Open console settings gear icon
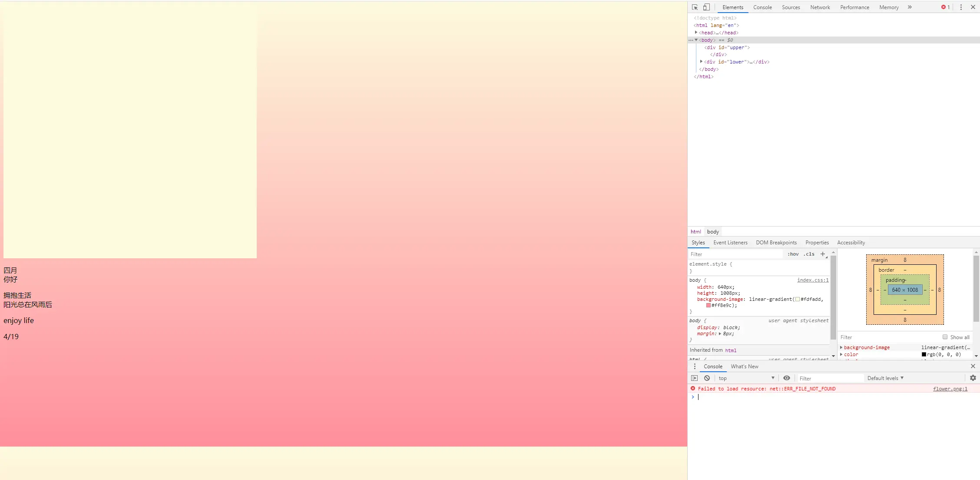This screenshot has width=980, height=480. (x=973, y=378)
